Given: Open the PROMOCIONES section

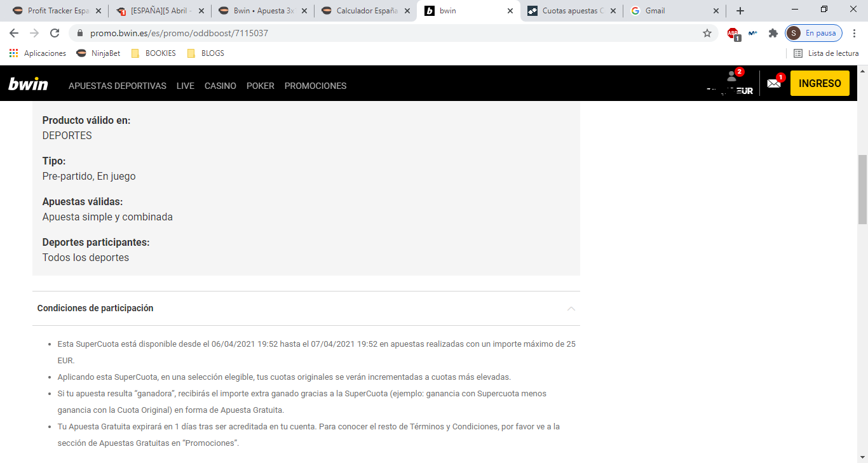Looking at the screenshot, I should point(316,86).
